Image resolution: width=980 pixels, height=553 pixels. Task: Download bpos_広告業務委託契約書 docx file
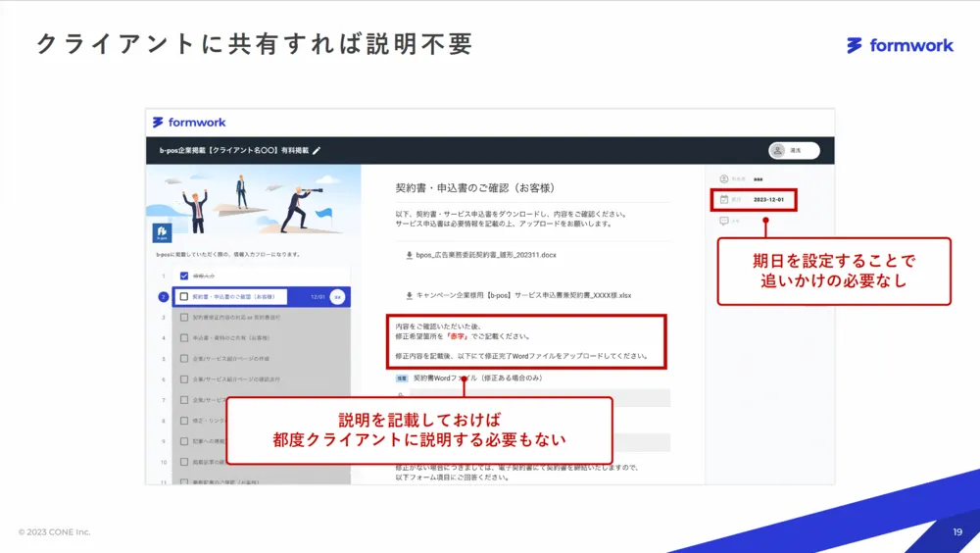click(486, 255)
